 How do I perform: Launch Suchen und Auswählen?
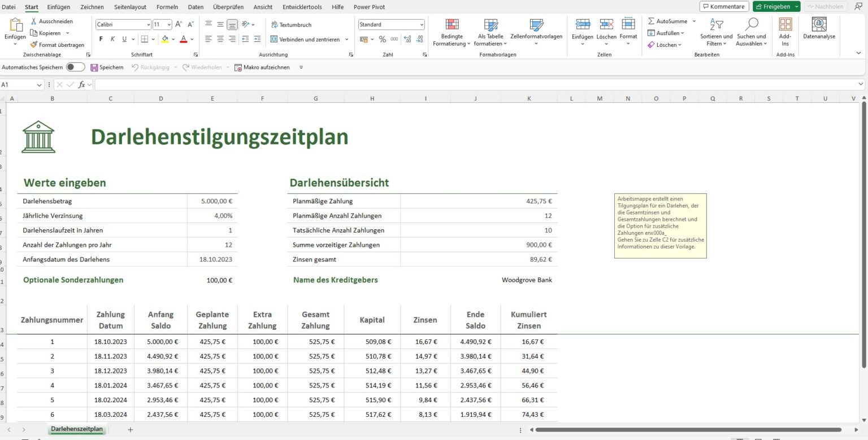point(751,31)
